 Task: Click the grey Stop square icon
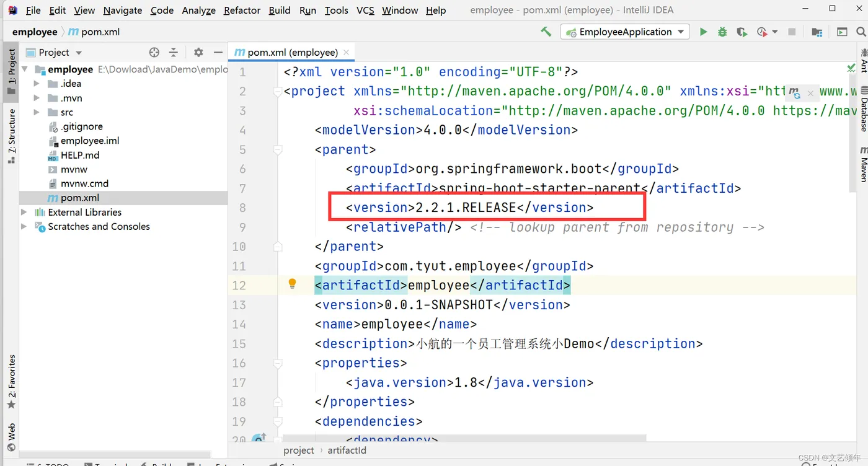[792, 32]
